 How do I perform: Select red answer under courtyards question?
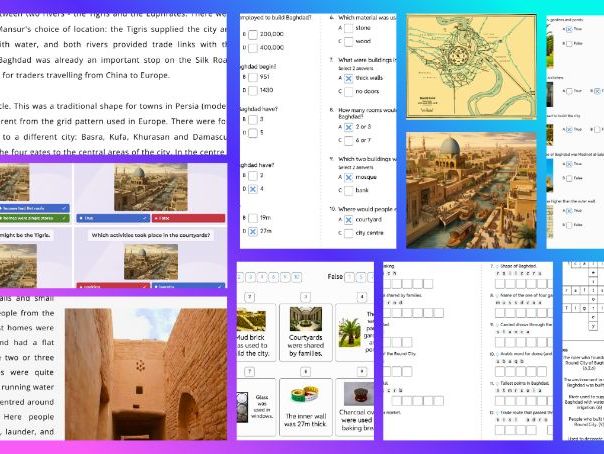(x=113, y=286)
